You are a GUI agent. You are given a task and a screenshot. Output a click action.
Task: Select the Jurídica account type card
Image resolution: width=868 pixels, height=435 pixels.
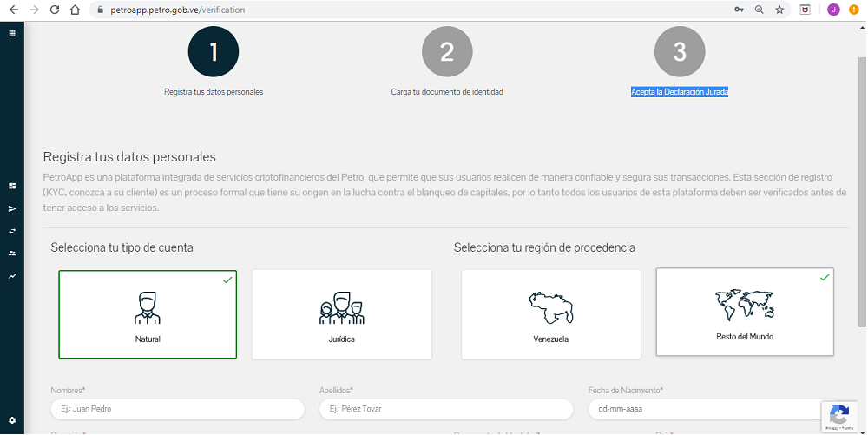point(341,314)
